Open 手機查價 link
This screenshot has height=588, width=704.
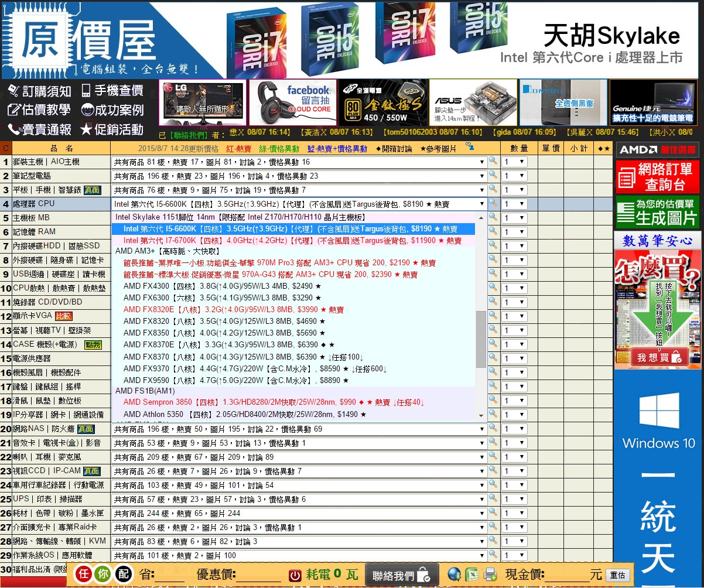pos(112,91)
